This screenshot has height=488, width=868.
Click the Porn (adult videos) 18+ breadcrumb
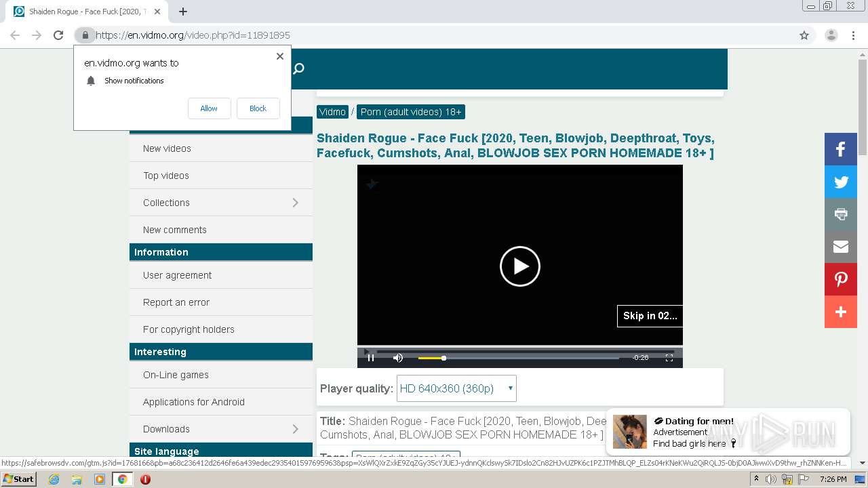coord(411,112)
